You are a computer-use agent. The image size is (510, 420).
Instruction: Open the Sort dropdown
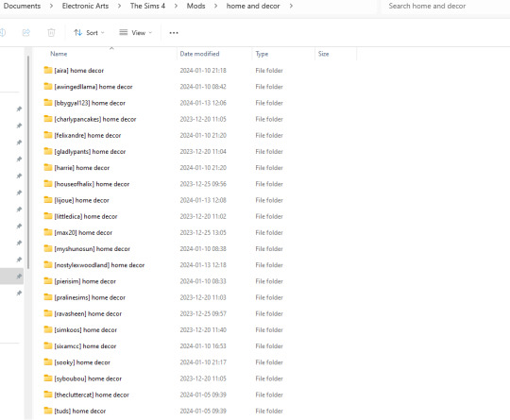click(89, 32)
